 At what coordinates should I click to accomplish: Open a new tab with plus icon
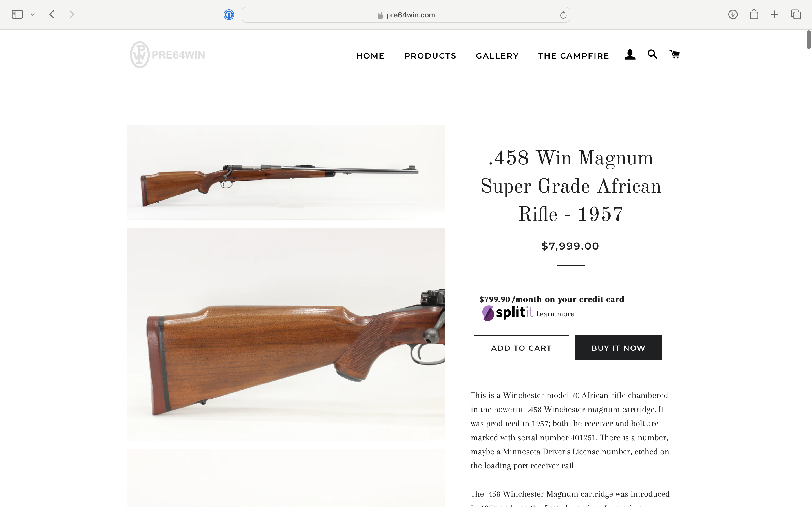775,14
